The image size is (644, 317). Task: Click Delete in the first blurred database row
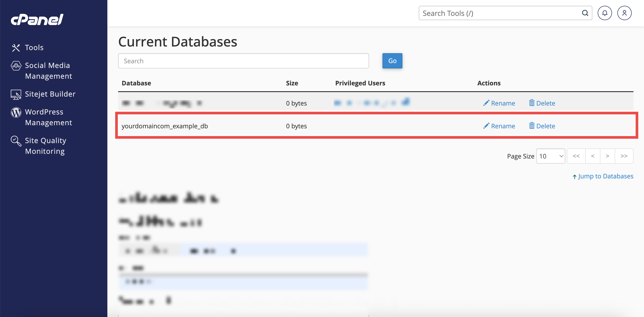tap(542, 103)
